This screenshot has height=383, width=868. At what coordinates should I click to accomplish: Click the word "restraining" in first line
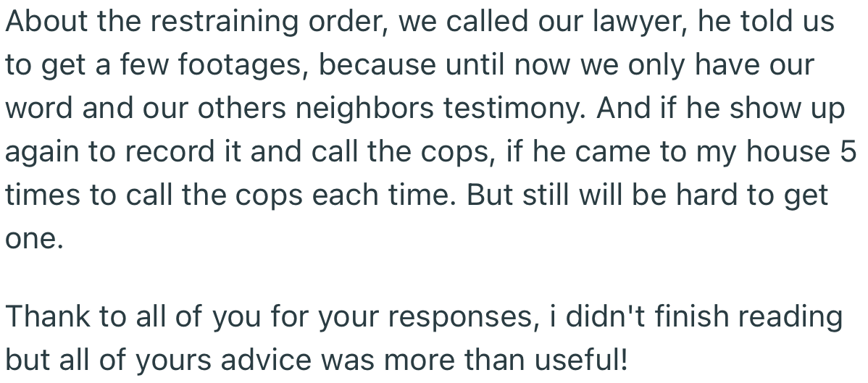225,22
